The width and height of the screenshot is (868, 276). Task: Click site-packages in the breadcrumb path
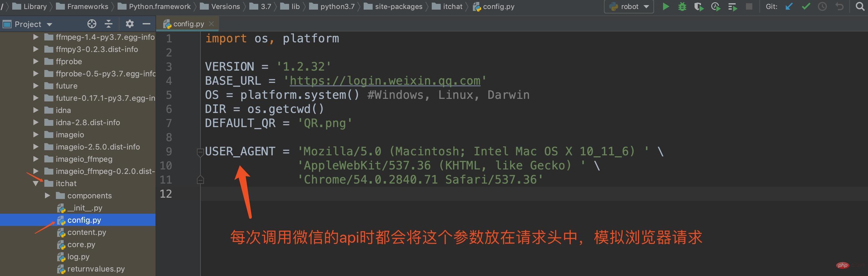point(398,6)
